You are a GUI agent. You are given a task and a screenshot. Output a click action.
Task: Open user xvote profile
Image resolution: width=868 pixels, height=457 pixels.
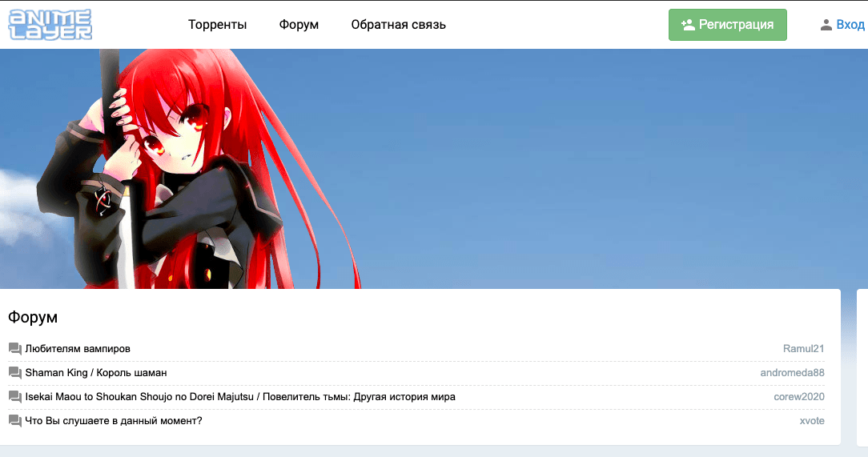(x=812, y=421)
